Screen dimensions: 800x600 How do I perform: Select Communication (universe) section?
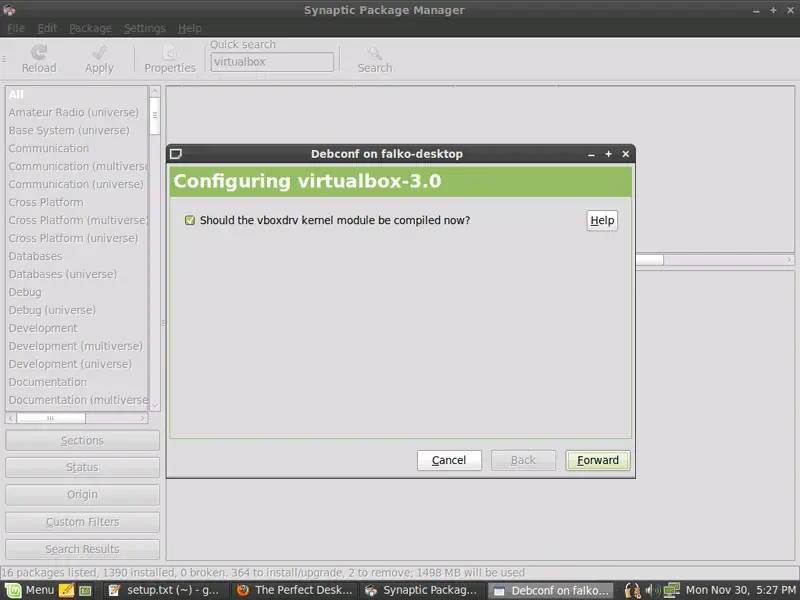pos(77,184)
